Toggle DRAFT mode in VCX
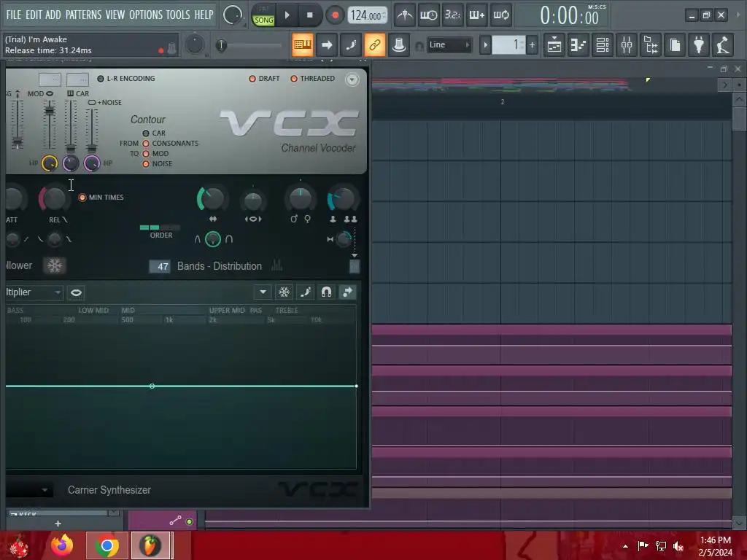This screenshot has height=560, width=747. click(264, 79)
